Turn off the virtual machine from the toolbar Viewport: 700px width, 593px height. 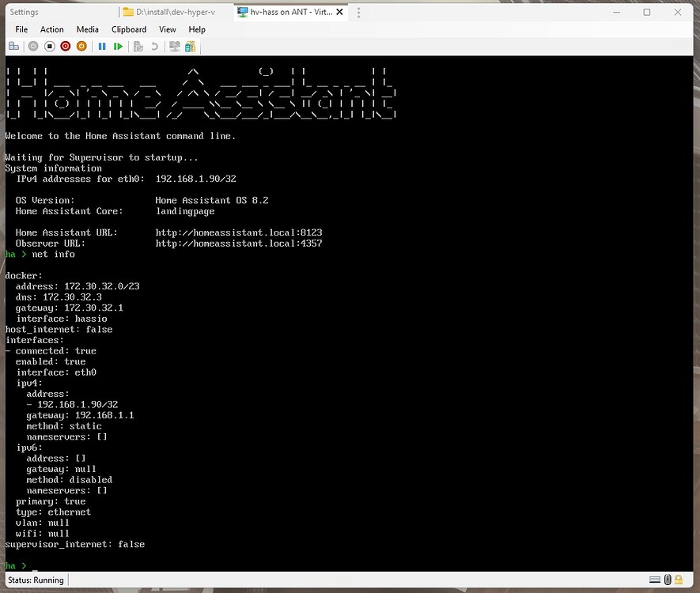(51, 47)
